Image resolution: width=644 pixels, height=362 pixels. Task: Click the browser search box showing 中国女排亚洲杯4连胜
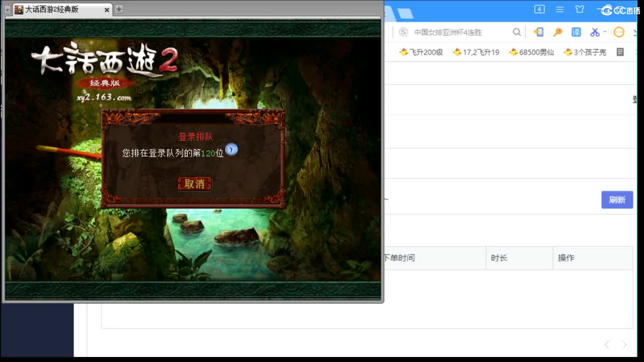[x=460, y=32]
